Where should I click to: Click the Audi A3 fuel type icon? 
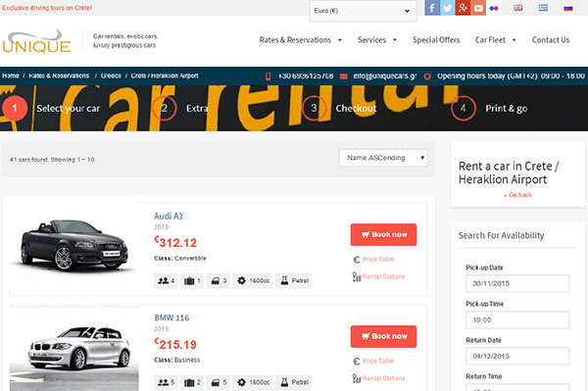coord(284,280)
